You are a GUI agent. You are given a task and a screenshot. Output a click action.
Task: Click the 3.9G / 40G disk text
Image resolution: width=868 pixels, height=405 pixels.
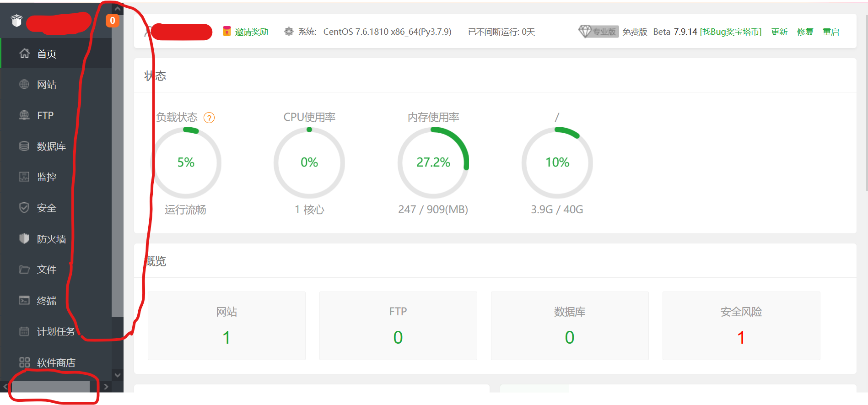557,209
